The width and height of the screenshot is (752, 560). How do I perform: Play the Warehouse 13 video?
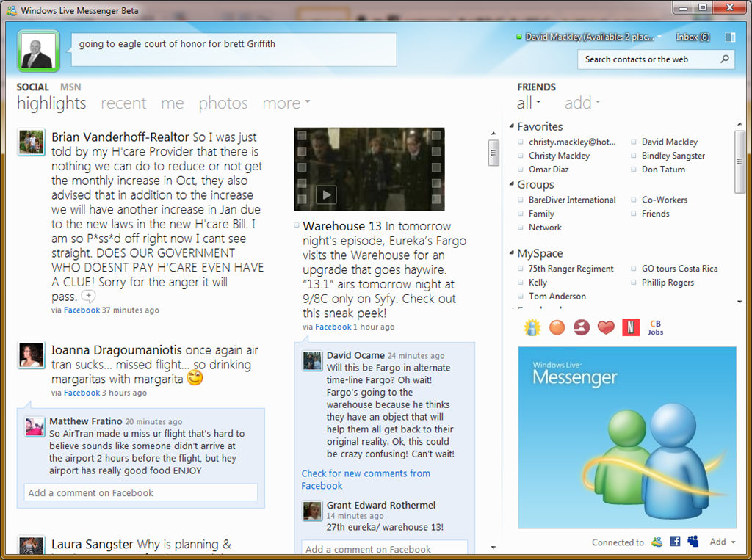click(326, 195)
